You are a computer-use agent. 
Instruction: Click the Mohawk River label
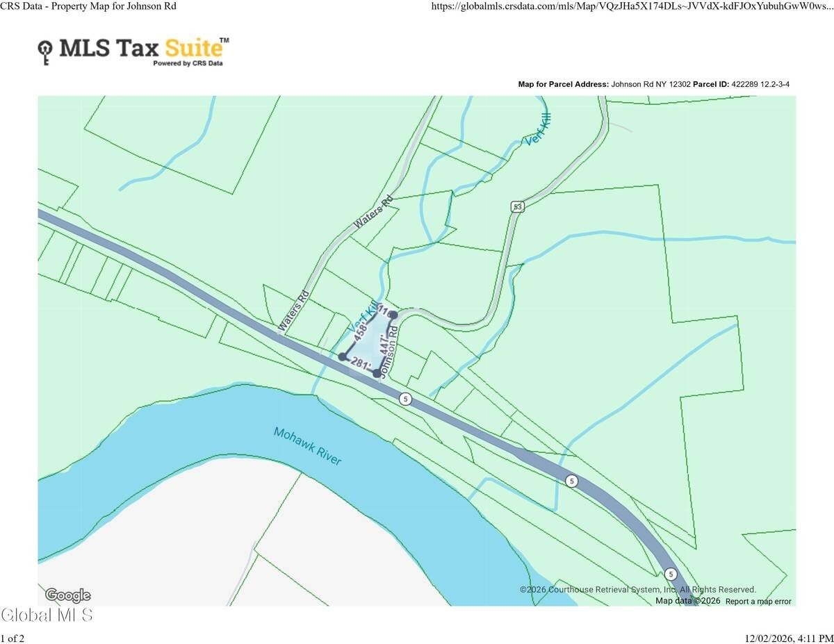coord(307,447)
